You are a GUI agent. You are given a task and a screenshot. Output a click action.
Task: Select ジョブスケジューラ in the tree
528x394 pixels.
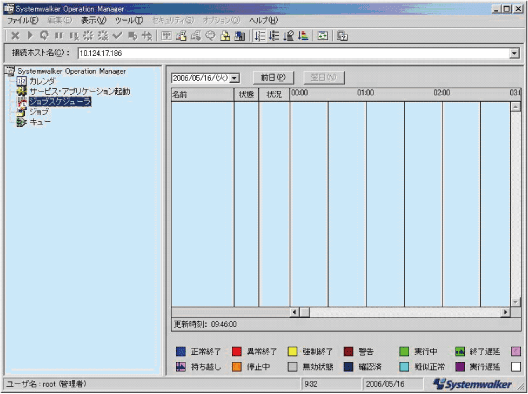(x=60, y=101)
